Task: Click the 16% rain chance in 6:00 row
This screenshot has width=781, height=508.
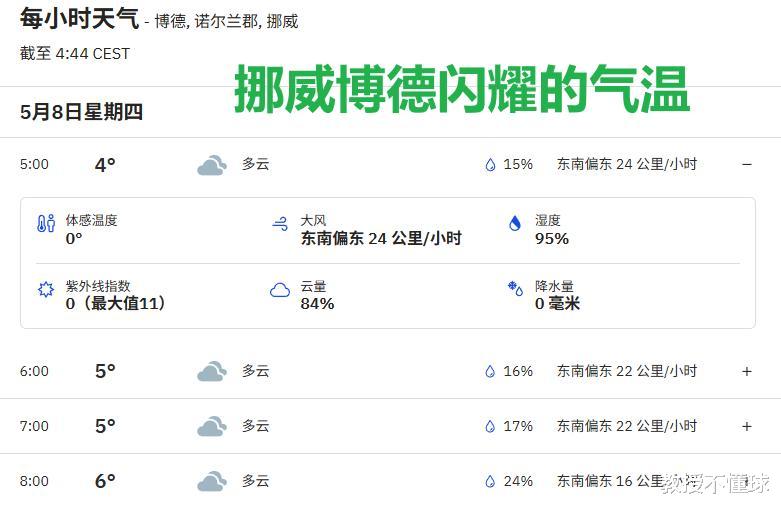Action: pos(518,371)
